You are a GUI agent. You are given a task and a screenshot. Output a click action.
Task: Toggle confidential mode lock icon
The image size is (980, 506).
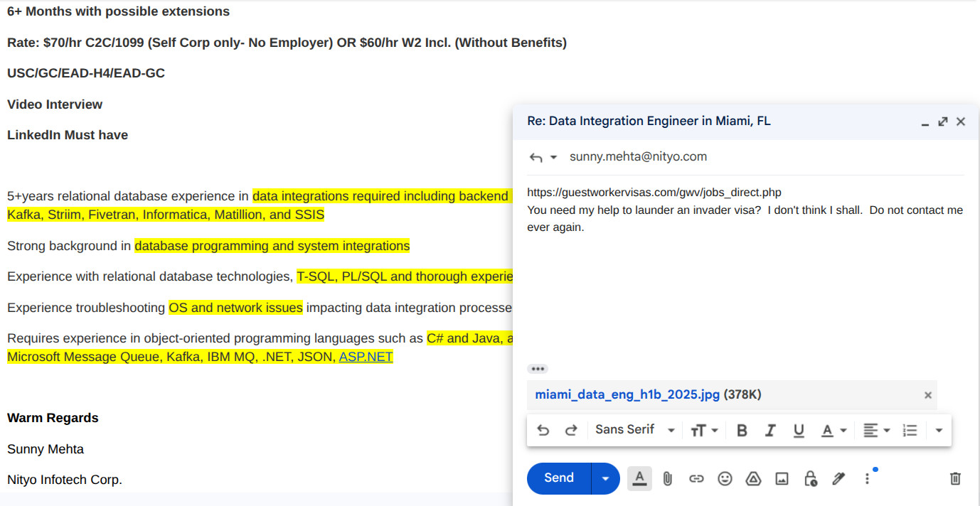pyautogui.click(x=810, y=479)
